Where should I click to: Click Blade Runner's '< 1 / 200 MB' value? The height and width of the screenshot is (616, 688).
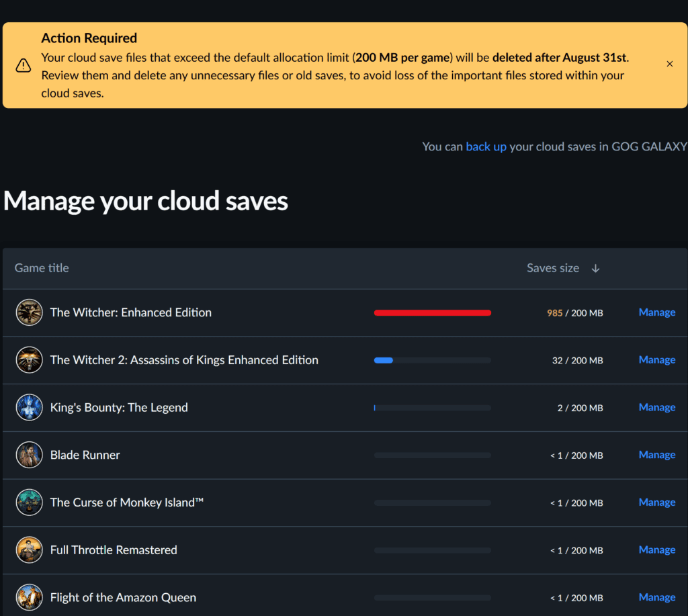pos(576,455)
